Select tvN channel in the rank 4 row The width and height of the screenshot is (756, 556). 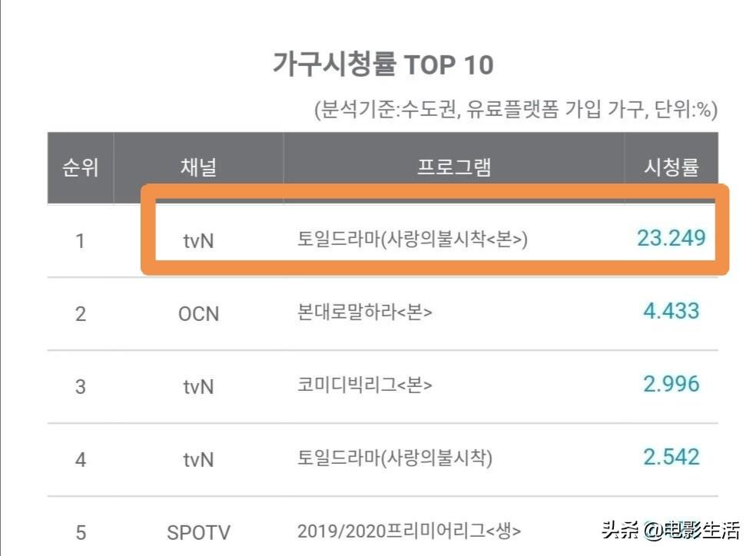(198, 458)
